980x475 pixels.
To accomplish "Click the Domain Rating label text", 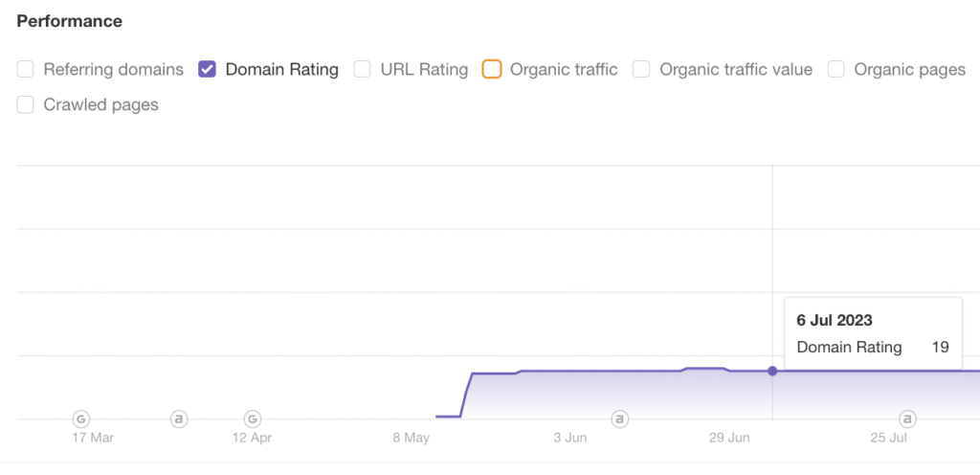I will click(281, 69).
